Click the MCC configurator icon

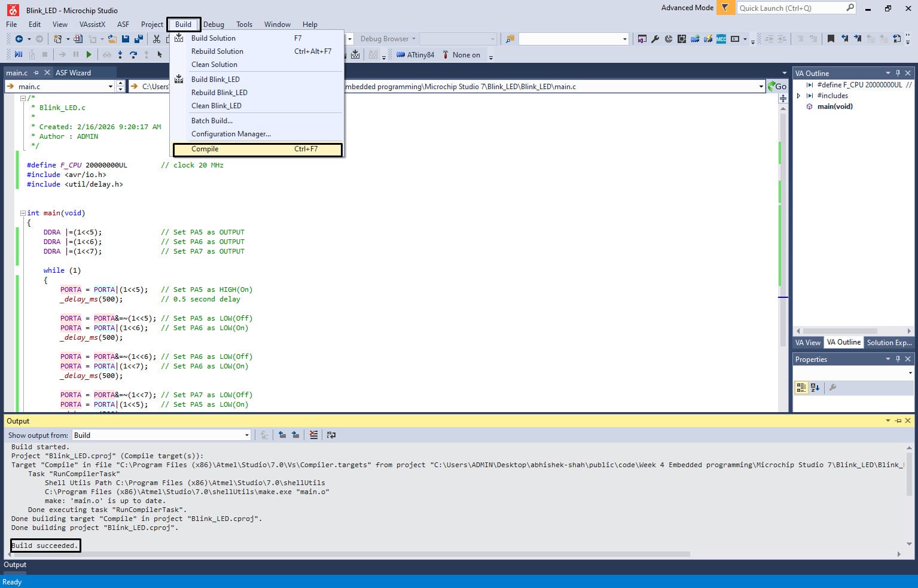click(721, 39)
